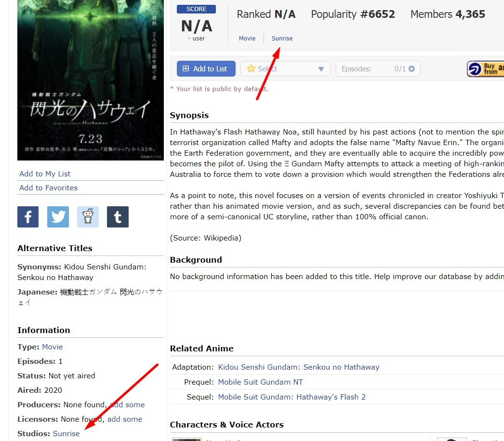Open Mobile Suit Gundam NT prequel
This screenshot has height=441, width=504.
[x=260, y=382]
